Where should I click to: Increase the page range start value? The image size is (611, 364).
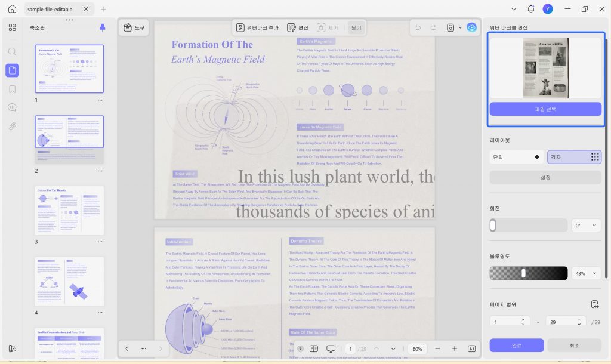tap(523, 320)
